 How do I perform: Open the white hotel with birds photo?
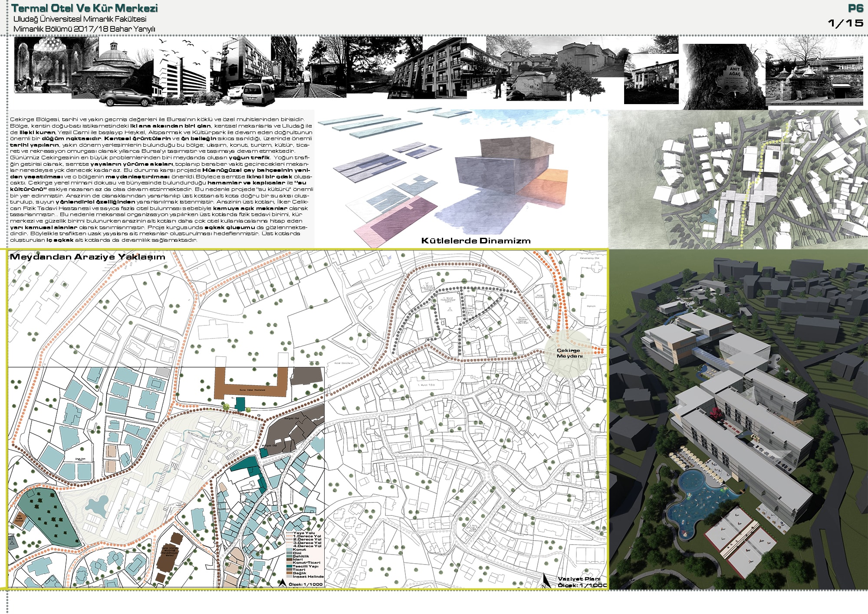pos(181,72)
